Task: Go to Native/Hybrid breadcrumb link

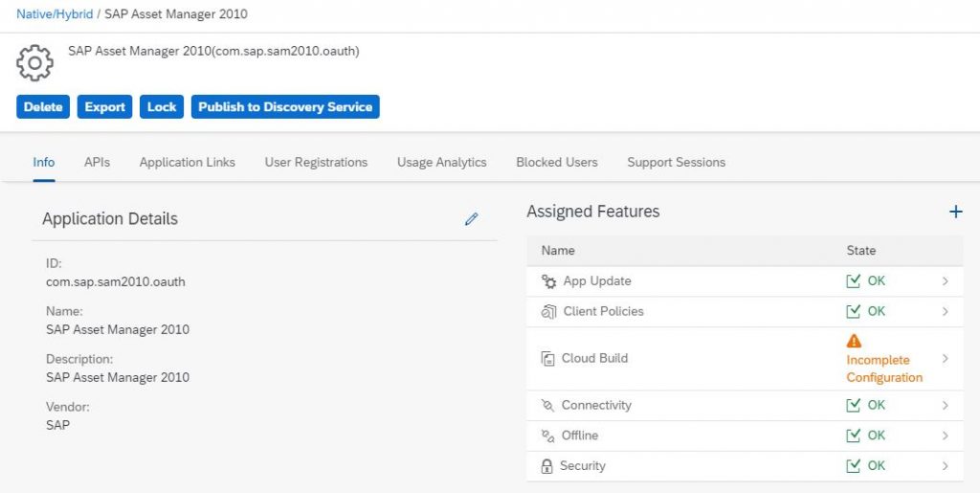Action: (x=55, y=13)
